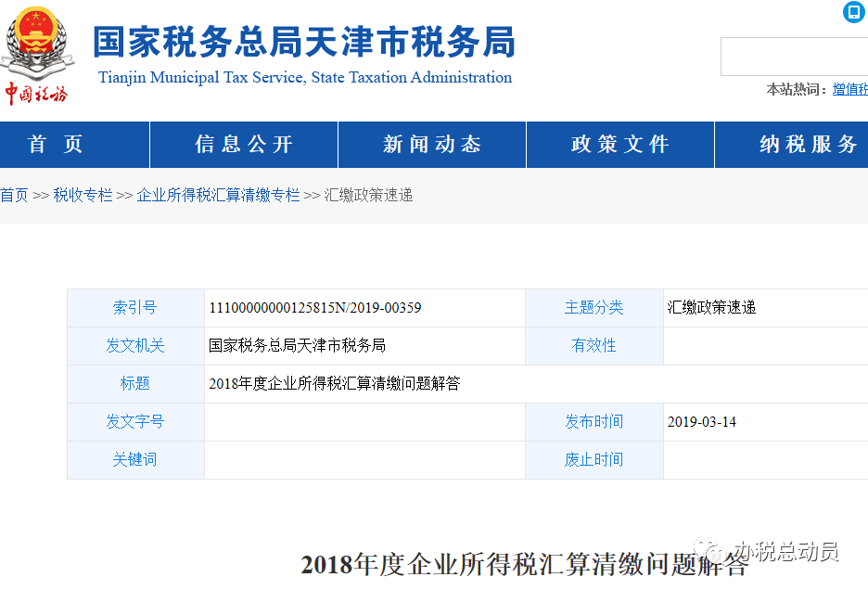Click the 标题 label cell
The image size is (868, 590).
[x=135, y=383]
